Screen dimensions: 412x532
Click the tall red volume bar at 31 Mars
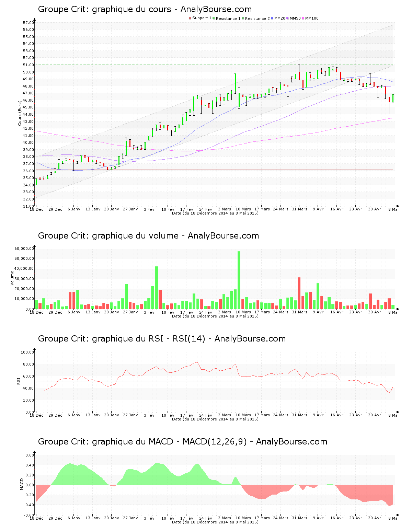tap(299, 293)
